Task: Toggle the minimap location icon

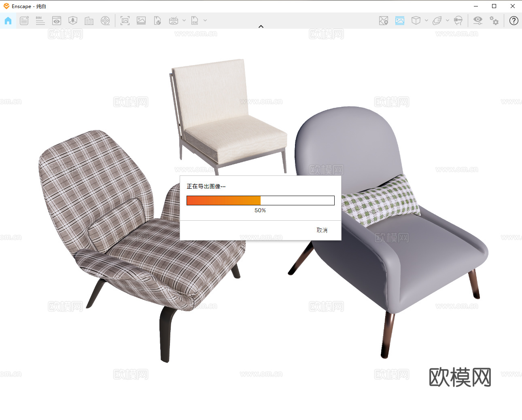Action: pos(384,21)
